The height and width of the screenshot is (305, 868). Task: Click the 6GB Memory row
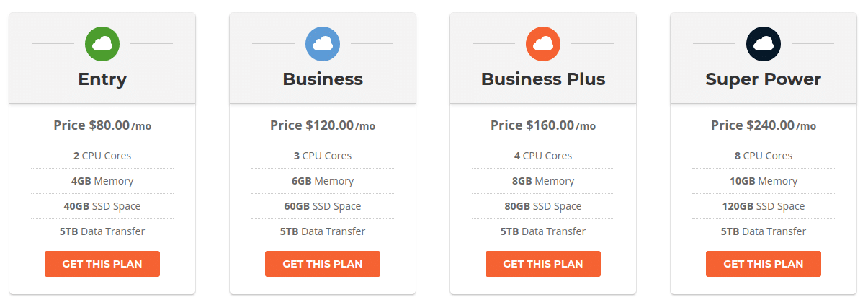pos(323,181)
